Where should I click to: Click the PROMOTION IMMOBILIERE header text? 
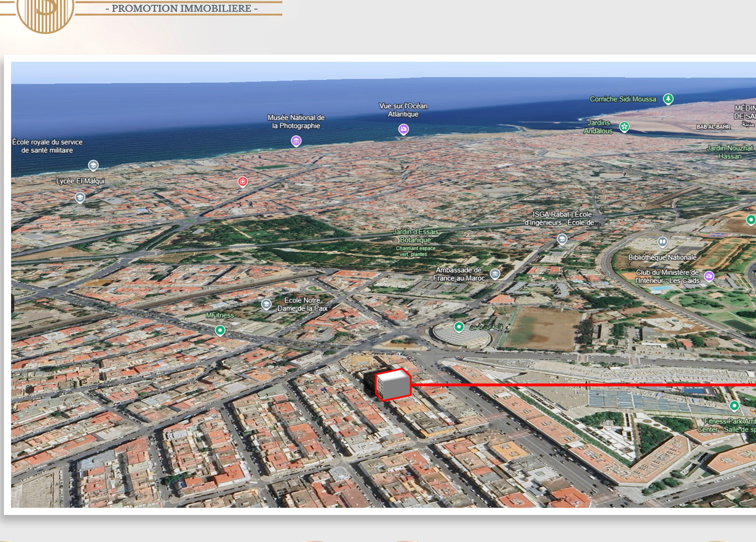click(x=181, y=8)
